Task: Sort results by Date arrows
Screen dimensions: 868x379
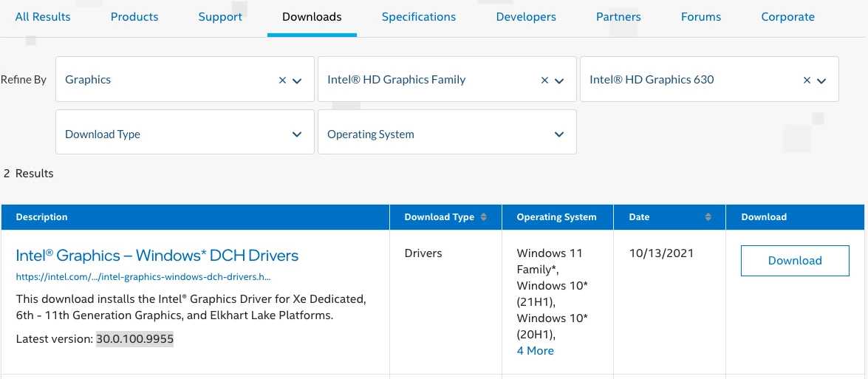Action: pos(708,217)
